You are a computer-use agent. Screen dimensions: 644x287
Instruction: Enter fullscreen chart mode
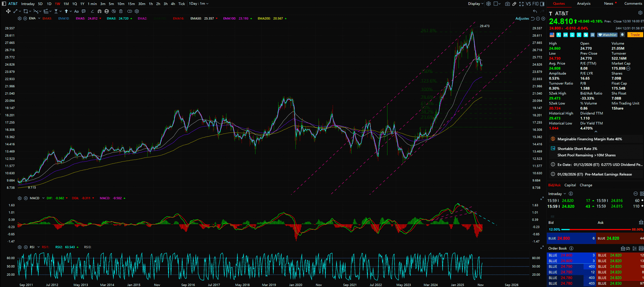click(521, 4)
